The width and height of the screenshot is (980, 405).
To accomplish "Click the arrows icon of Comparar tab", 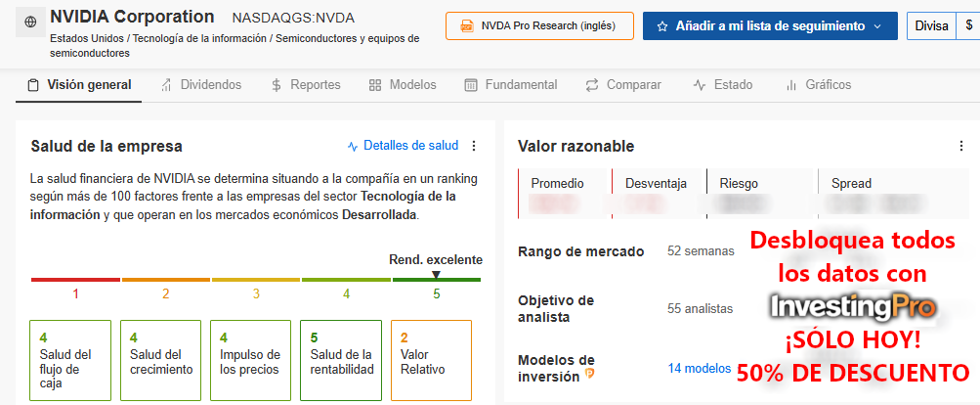I will pos(592,85).
